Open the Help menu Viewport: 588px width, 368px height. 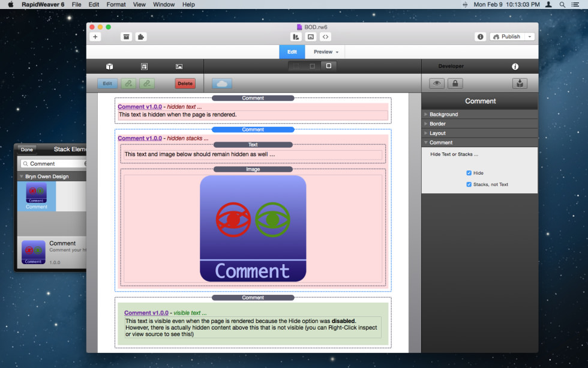[188, 4]
